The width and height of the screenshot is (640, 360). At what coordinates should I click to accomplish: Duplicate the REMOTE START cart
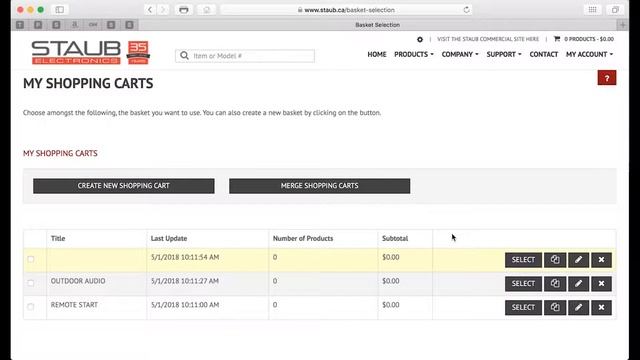[555, 307]
